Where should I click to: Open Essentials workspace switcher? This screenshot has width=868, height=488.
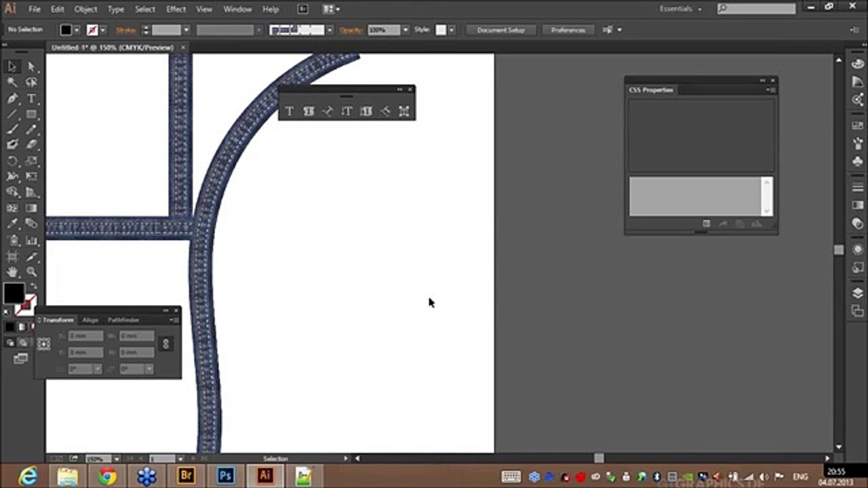click(681, 9)
